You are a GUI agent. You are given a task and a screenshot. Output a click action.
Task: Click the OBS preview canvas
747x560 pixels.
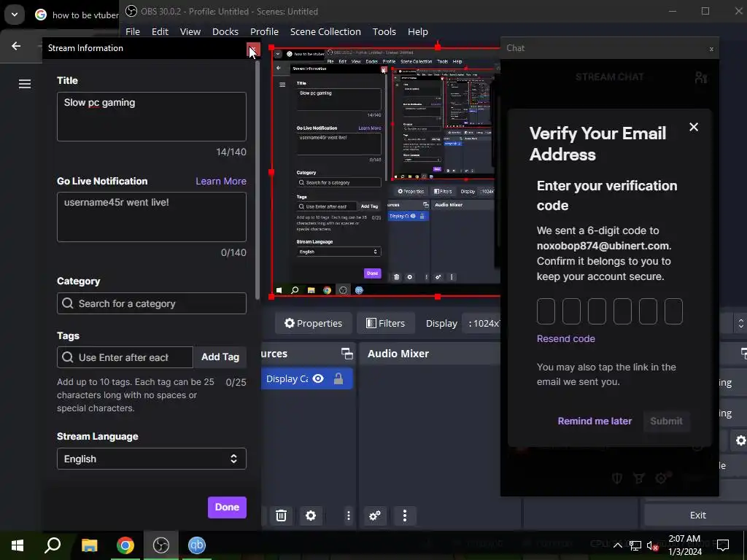pos(386,171)
